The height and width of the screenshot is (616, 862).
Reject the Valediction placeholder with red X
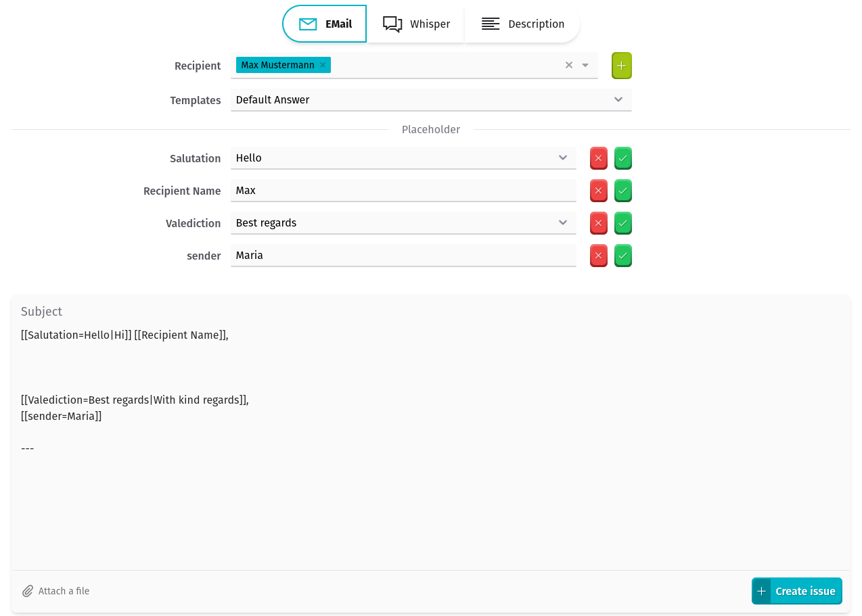coord(599,223)
